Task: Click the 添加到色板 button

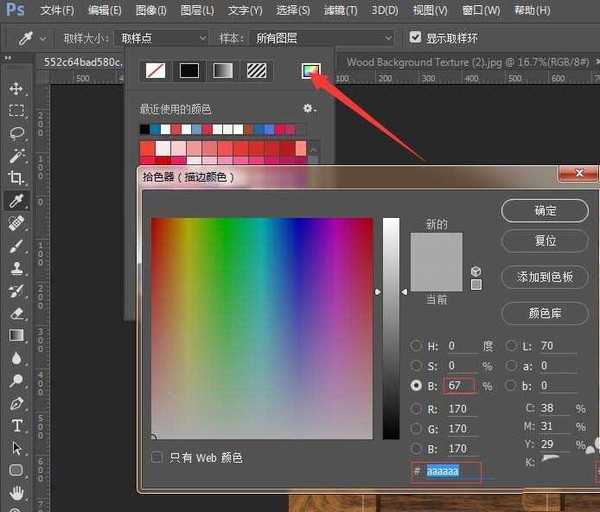Action: click(545, 277)
